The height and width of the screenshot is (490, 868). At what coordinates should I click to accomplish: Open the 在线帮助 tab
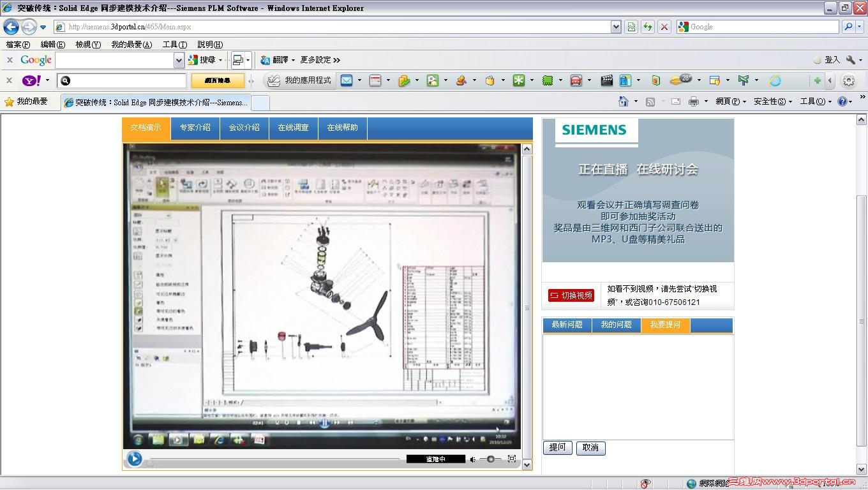pos(343,128)
